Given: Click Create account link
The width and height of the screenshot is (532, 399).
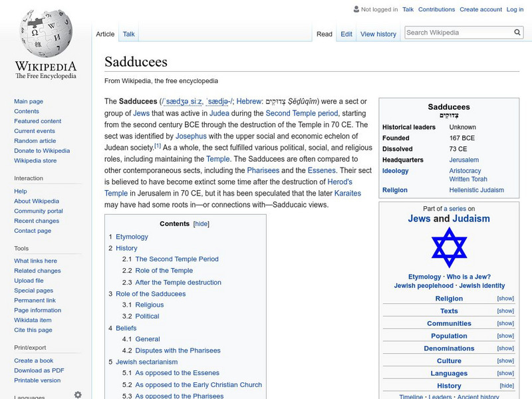Looking at the screenshot, I should [x=480, y=9].
